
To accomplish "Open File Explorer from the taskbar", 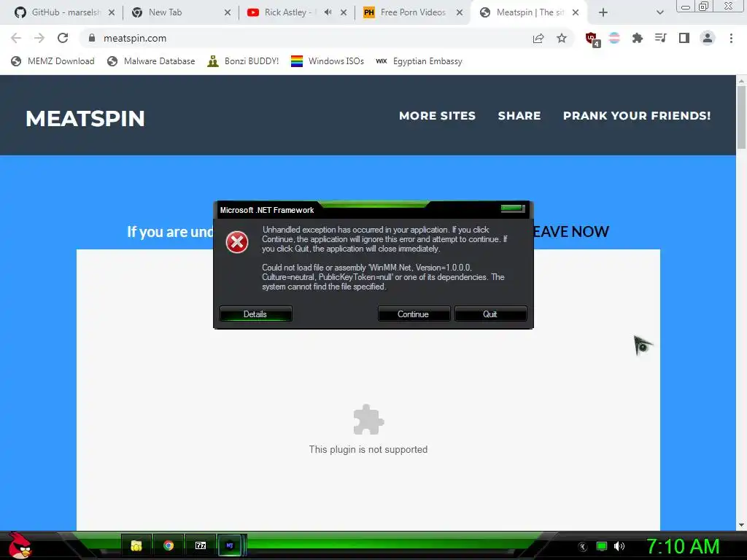I will (136, 545).
